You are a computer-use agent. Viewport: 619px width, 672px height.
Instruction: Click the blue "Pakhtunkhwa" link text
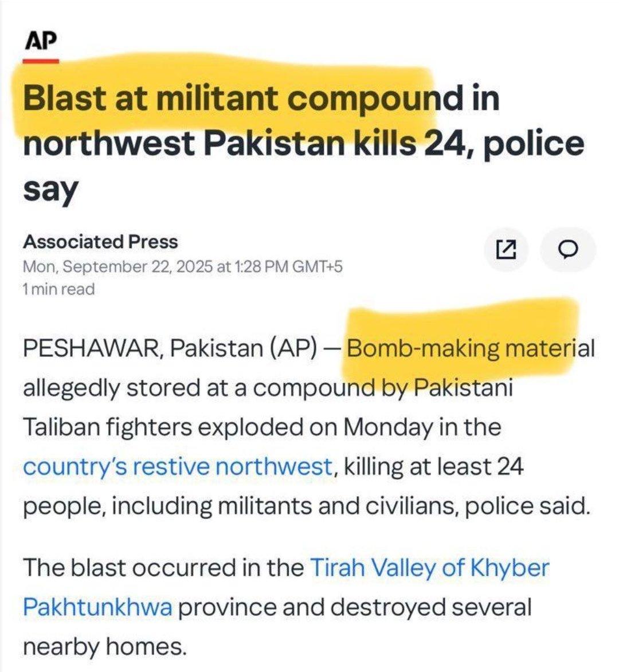point(98,607)
